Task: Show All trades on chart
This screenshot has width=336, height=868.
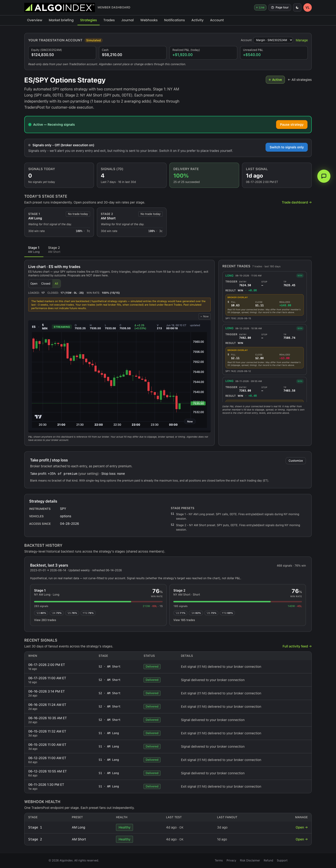Action: coord(56,284)
